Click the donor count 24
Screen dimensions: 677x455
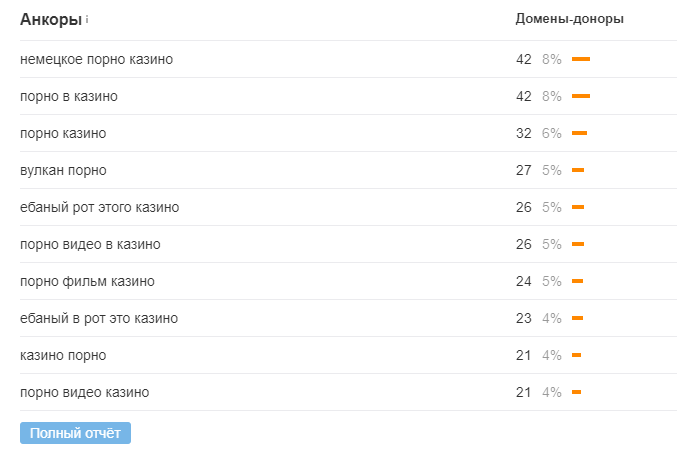click(x=523, y=281)
